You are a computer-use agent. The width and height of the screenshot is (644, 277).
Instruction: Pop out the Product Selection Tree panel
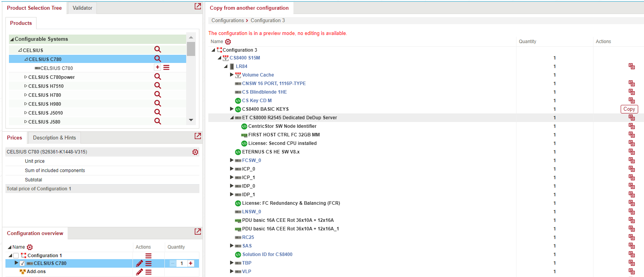tap(198, 6)
